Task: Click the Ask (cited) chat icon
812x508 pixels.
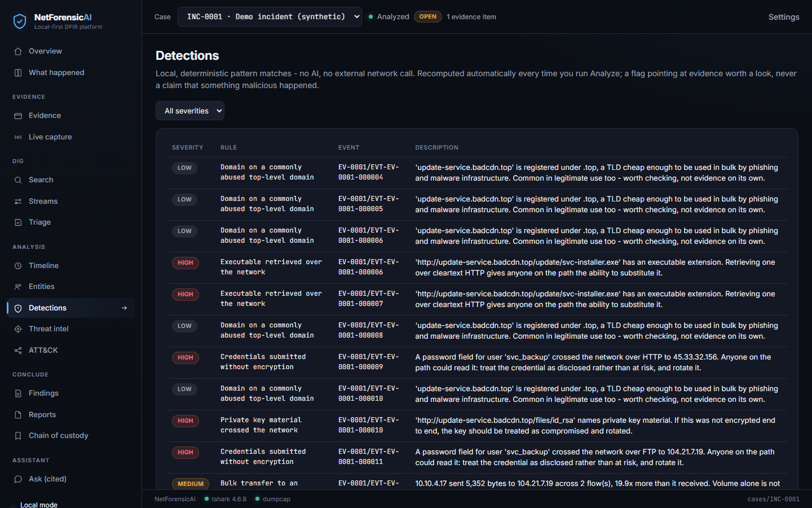Action: coord(18,479)
